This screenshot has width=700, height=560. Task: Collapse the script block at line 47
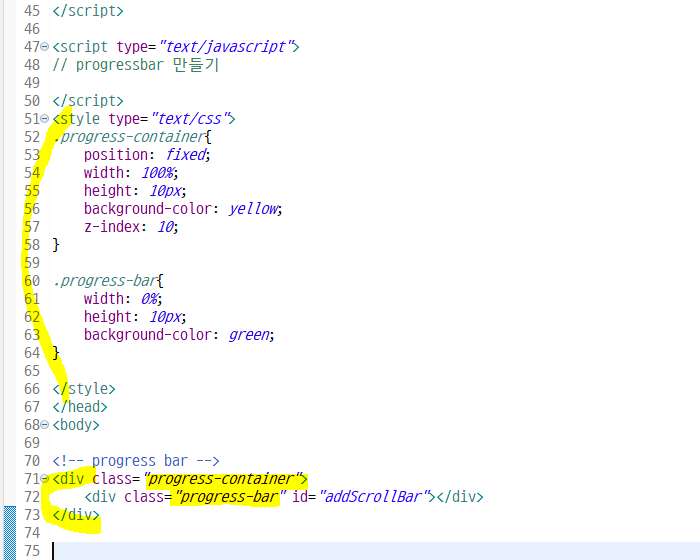[x=44, y=46]
